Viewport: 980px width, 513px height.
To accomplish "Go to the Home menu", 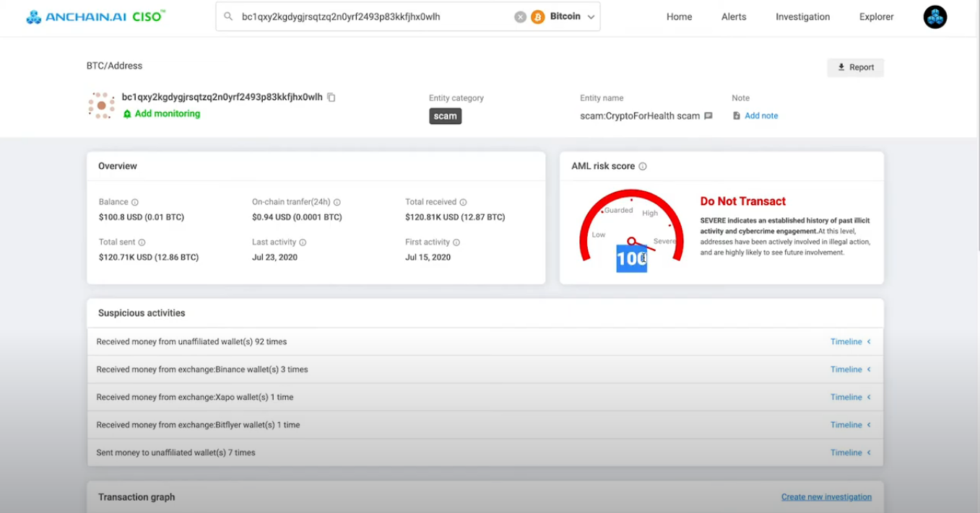I will tap(679, 17).
